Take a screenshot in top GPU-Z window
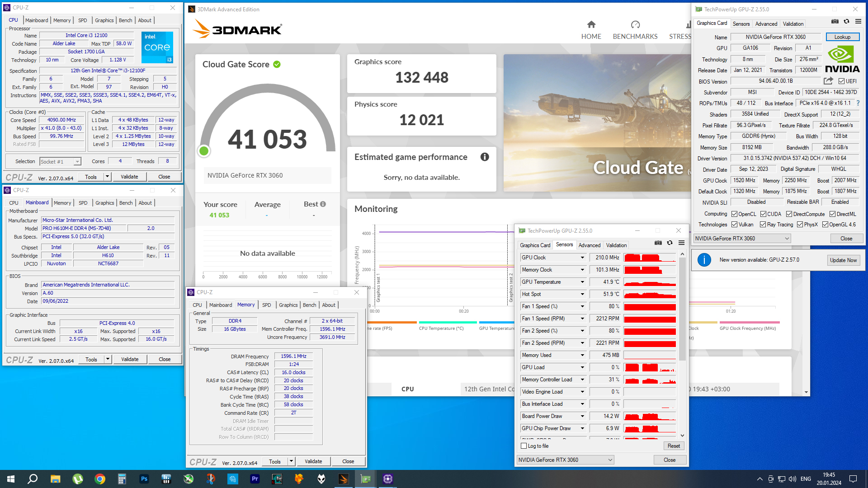This screenshot has width=868, height=488. point(835,21)
